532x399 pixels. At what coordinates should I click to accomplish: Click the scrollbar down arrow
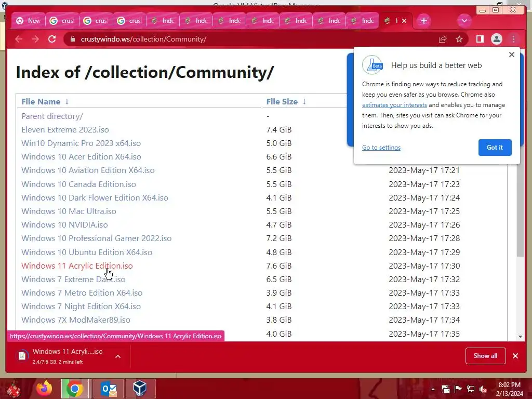coord(520,337)
